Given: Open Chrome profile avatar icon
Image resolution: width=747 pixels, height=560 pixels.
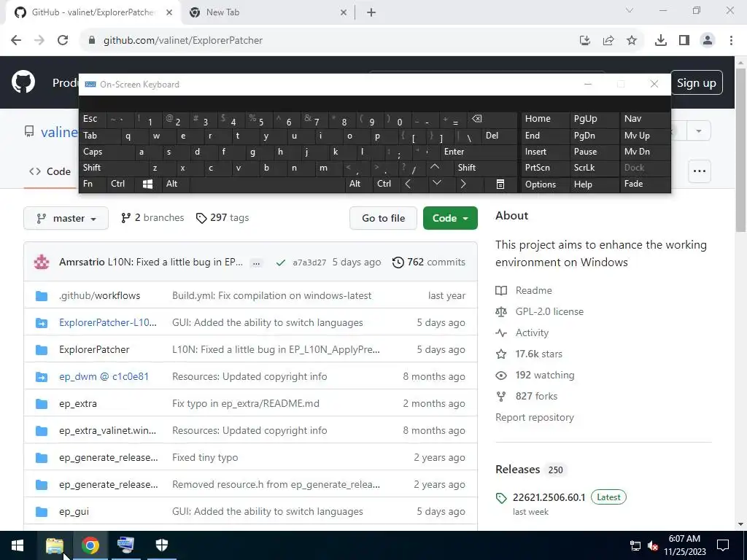Looking at the screenshot, I should pyautogui.click(x=708, y=40).
